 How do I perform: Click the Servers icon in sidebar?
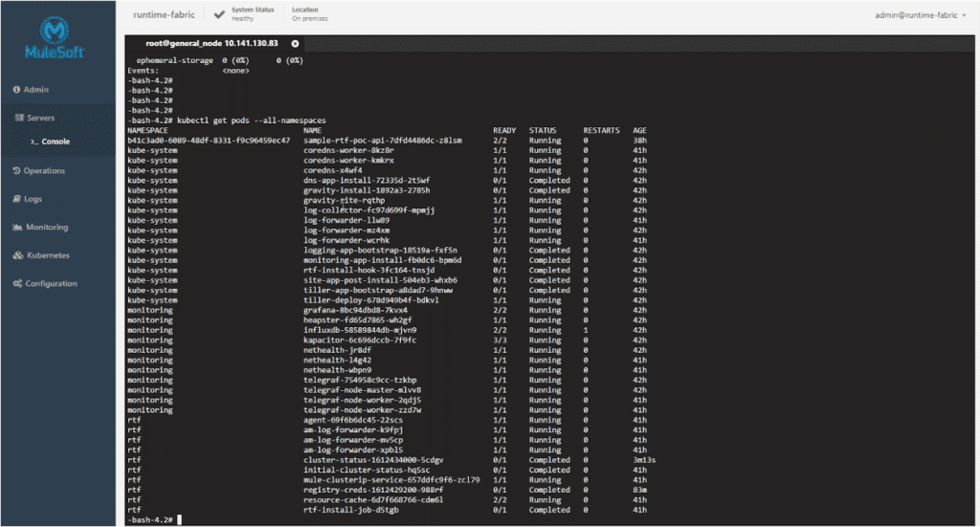[x=19, y=118]
